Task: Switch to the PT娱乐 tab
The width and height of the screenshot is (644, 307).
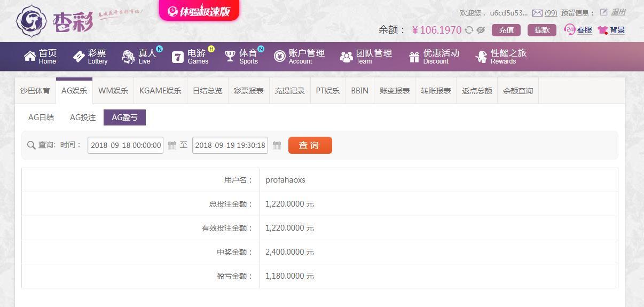Action: [x=328, y=91]
